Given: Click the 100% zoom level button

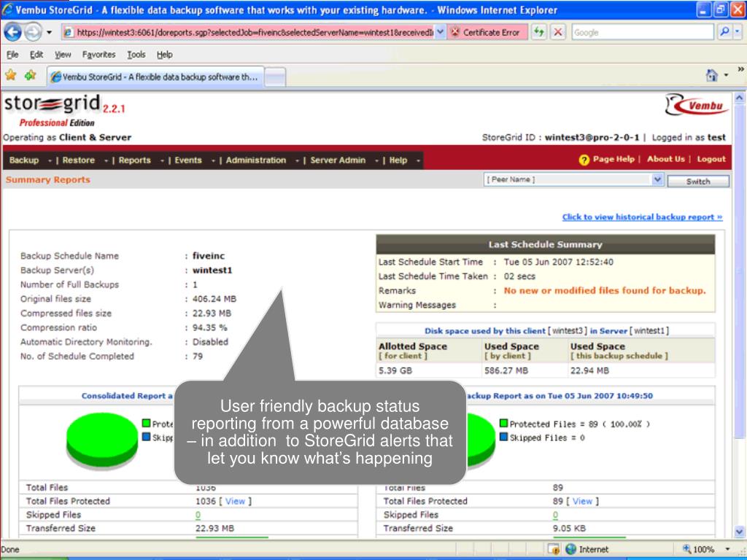Looking at the screenshot, I should 698,549.
